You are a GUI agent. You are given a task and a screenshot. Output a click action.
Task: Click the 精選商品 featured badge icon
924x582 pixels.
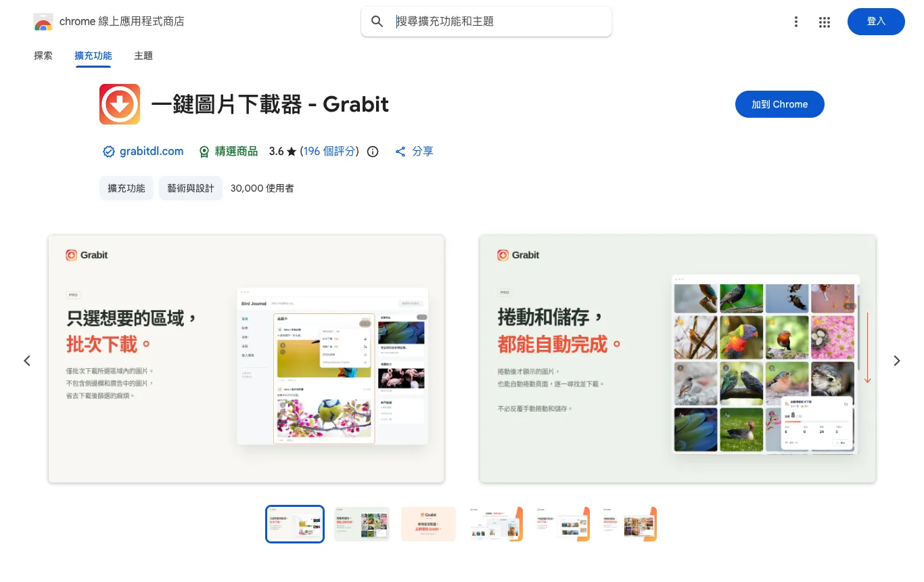204,152
